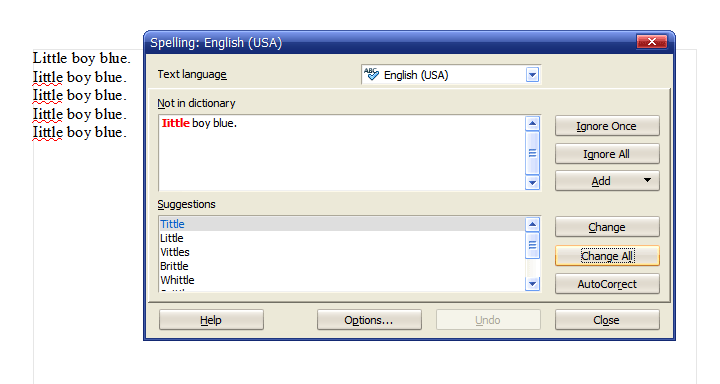Open spelling Options dialog
Image resolution: width=720 pixels, height=384 pixels.
point(369,320)
